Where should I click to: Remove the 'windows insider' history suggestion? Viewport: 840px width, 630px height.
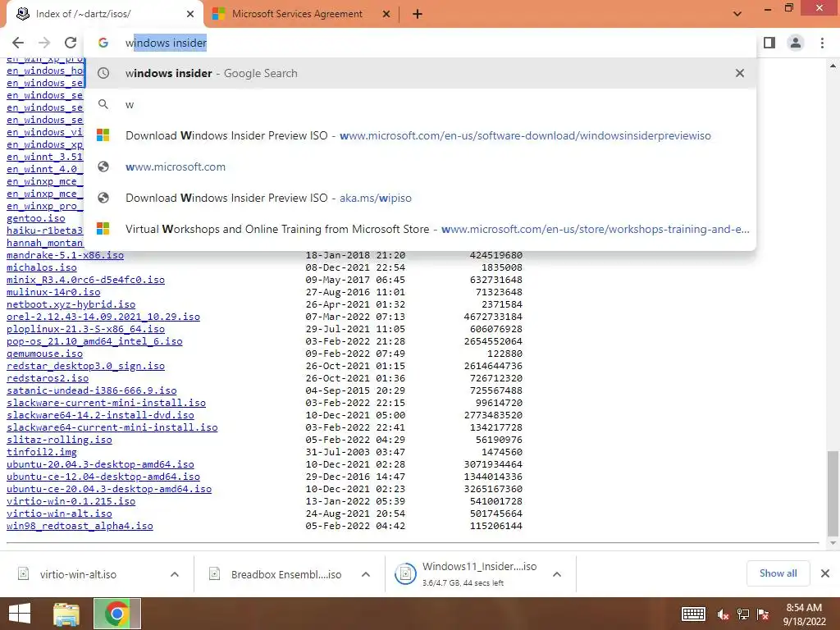pos(740,73)
